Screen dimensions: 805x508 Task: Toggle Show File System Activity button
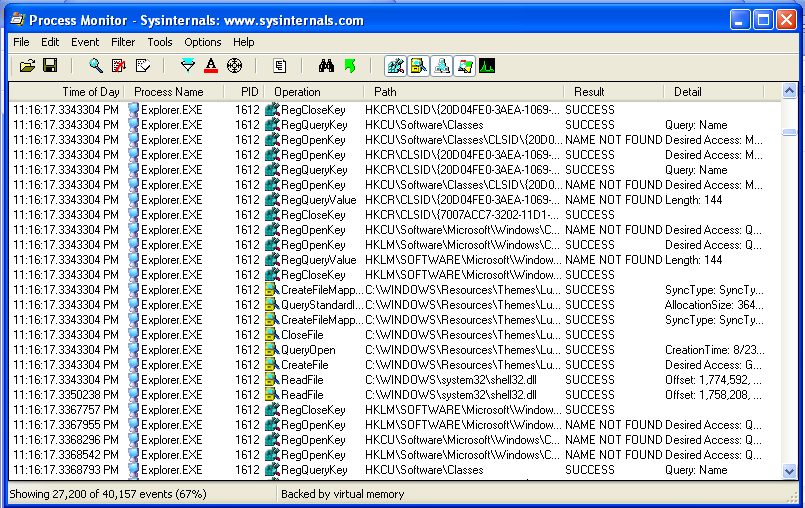(418, 66)
